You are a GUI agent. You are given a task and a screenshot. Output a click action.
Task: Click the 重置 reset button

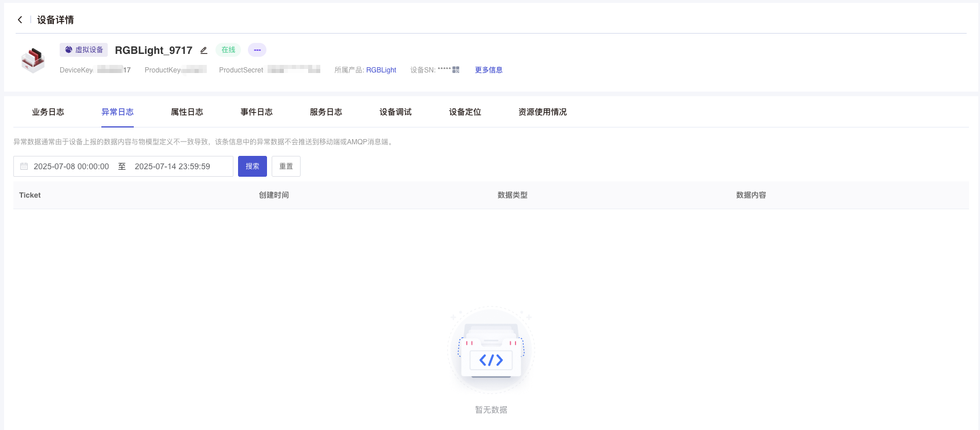pos(286,166)
